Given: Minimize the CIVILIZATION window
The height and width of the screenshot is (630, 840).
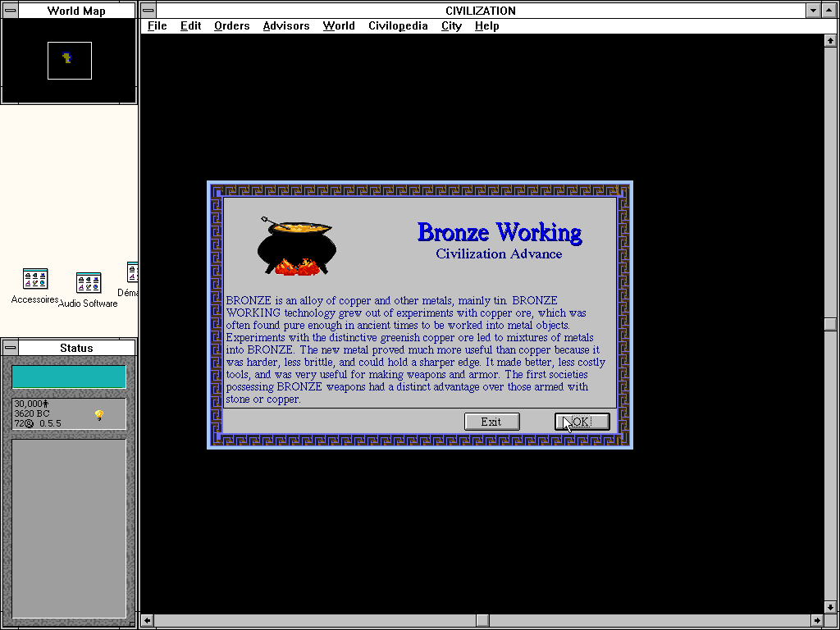Looking at the screenshot, I should pos(813,10).
